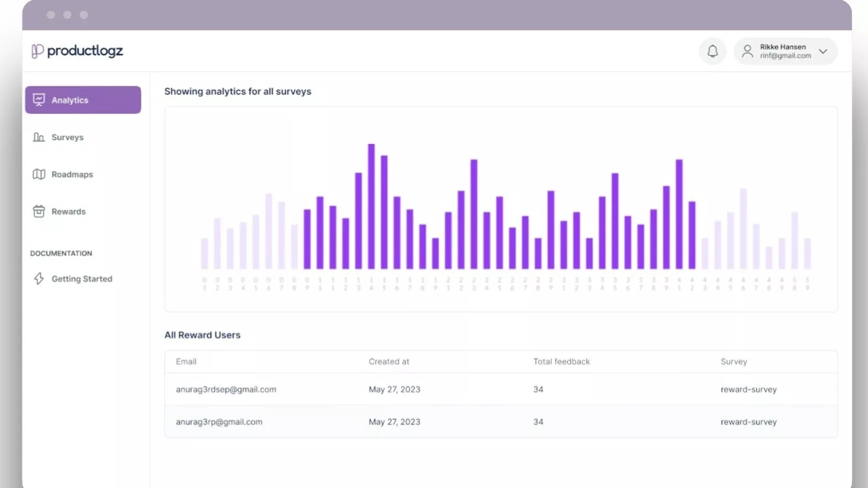
Task: Click reward-survey in the first table row
Action: [748, 389]
